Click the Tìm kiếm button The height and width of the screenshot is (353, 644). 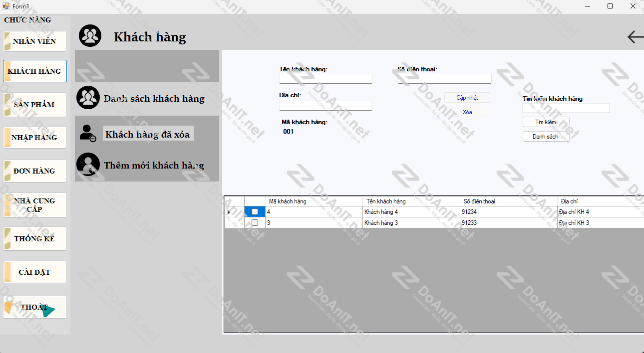[x=546, y=122]
